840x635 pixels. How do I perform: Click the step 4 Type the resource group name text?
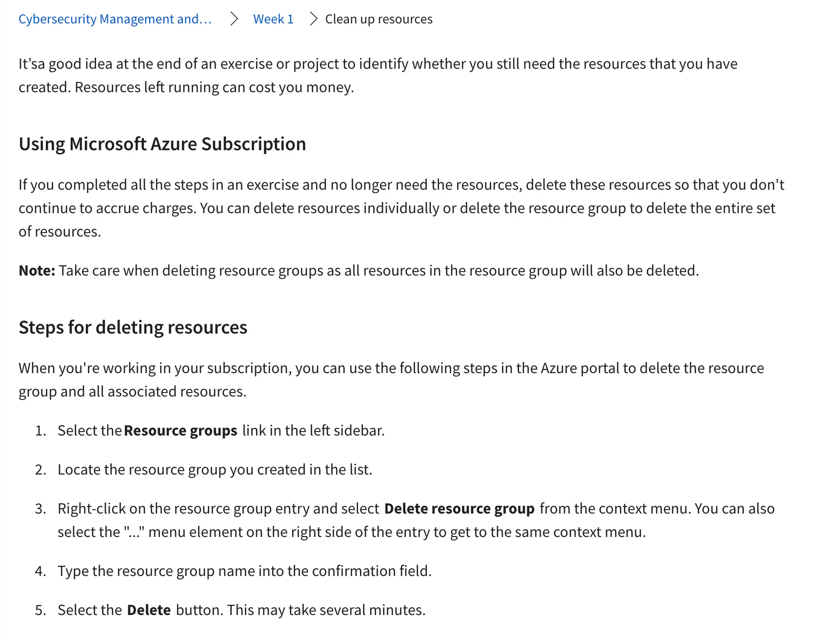pyautogui.click(x=244, y=571)
